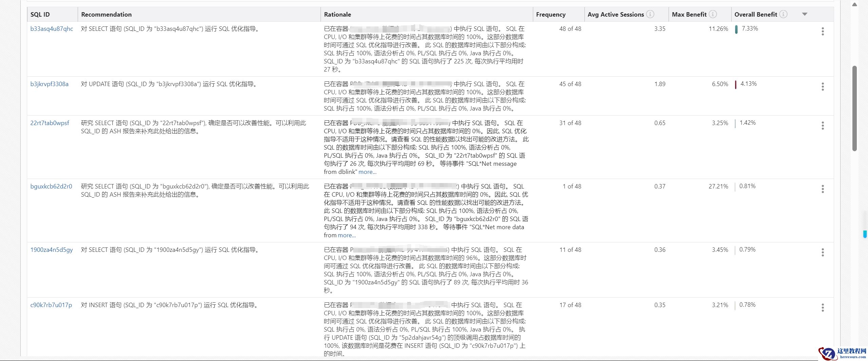Expand more… in 22rt7tab0wpsf rationale
The width and height of the screenshot is (868, 361).
pyautogui.click(x=367, y=172)
